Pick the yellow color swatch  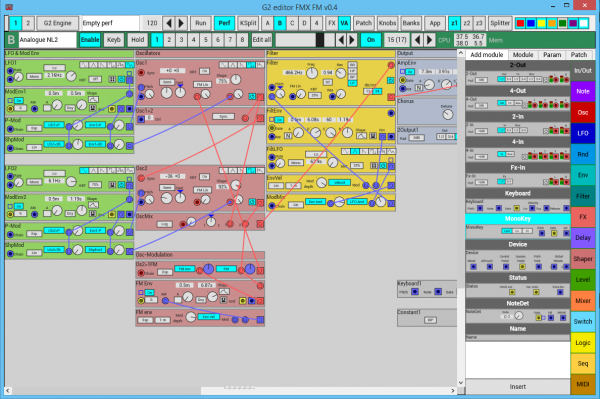[x=541, y=23]
